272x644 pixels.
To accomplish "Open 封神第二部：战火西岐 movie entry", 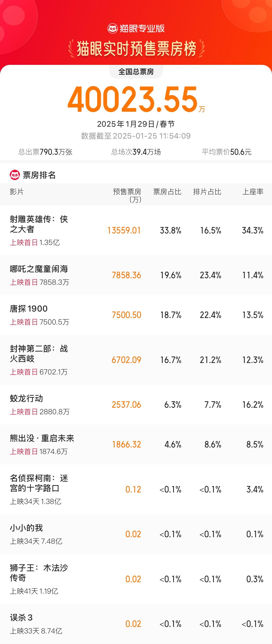I will click(39, 353).
